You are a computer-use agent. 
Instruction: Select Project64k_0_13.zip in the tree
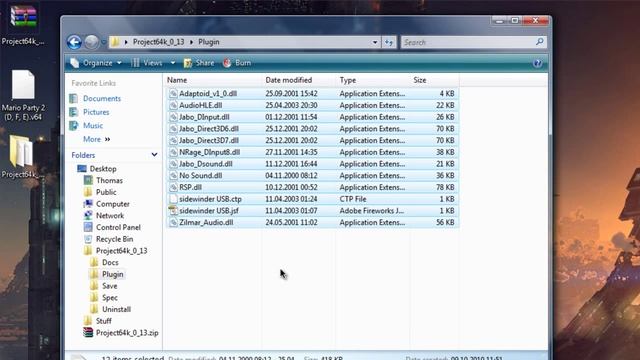point(127,333)
